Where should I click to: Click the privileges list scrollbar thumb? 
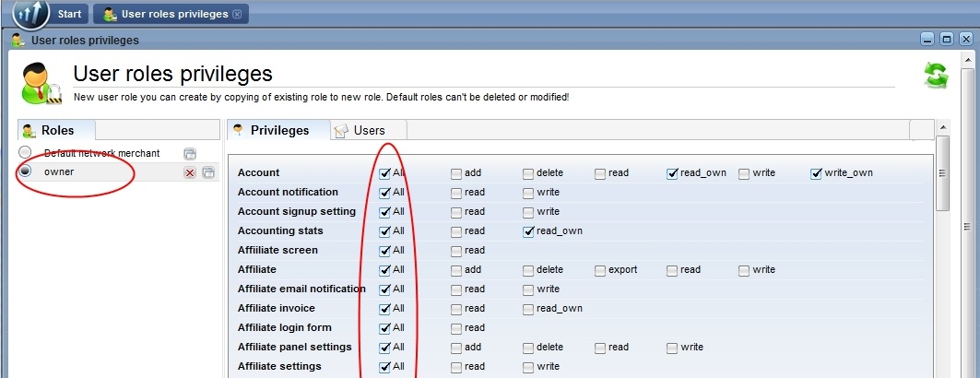(942, 173)
